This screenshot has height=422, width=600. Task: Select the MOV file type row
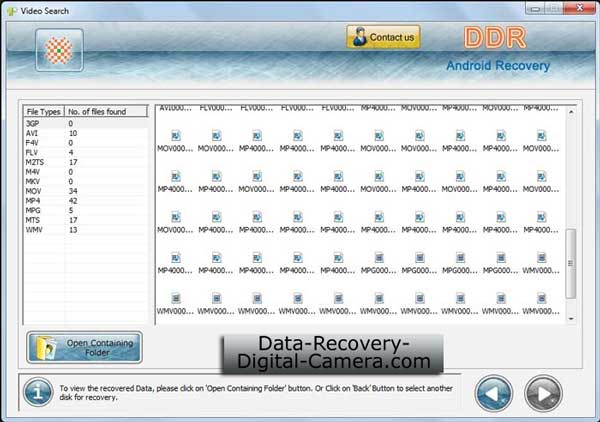tap(33, 190)
